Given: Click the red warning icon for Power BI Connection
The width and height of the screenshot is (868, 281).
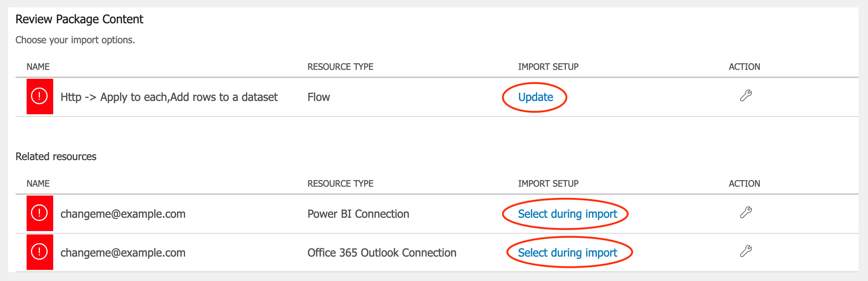Looking at the screenshot, I should click(x=40, y=213).
